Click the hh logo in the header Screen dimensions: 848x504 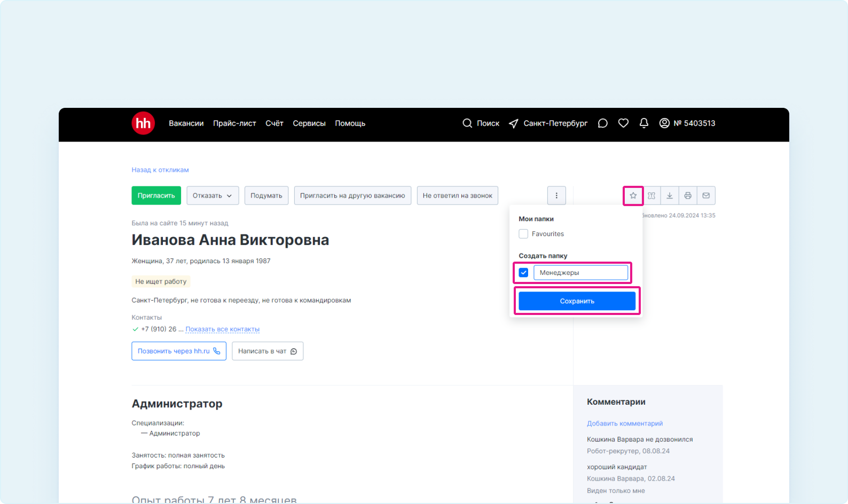click(143, 123)
